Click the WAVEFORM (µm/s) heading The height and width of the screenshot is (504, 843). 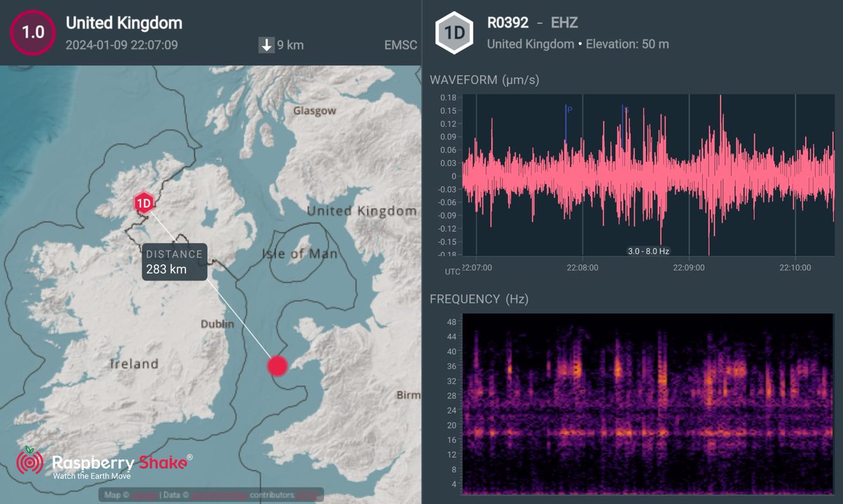(x=485, y=80)
